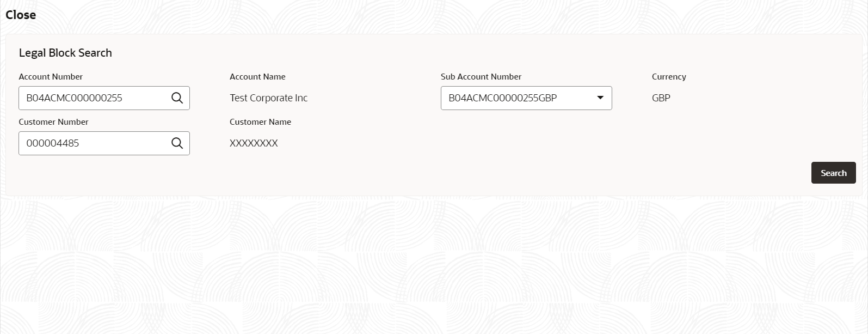Click the Customer Number label
The width and height of the screenshot is (868, 334).
pyautogui.click(x=53, y=122)
